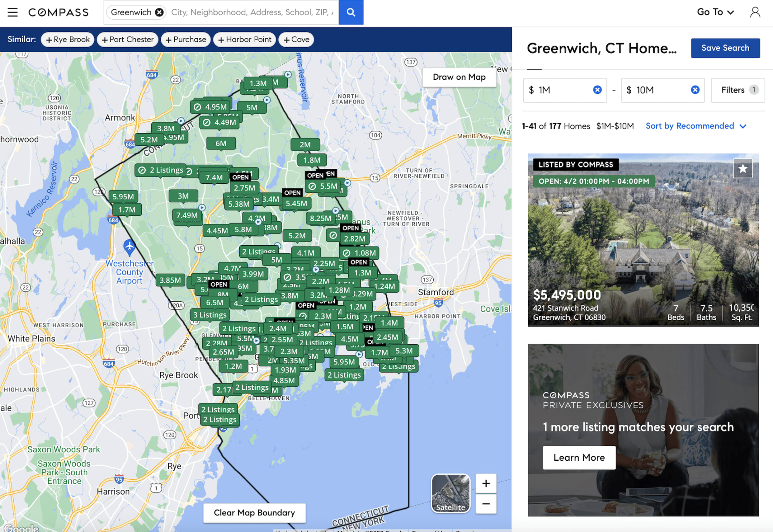Add Rye Brook similar location
The image size is (773, 532).
(x=68, y=39)
